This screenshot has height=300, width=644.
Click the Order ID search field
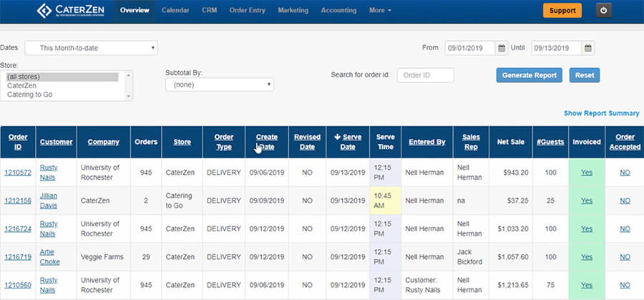(x=425, y=75)
